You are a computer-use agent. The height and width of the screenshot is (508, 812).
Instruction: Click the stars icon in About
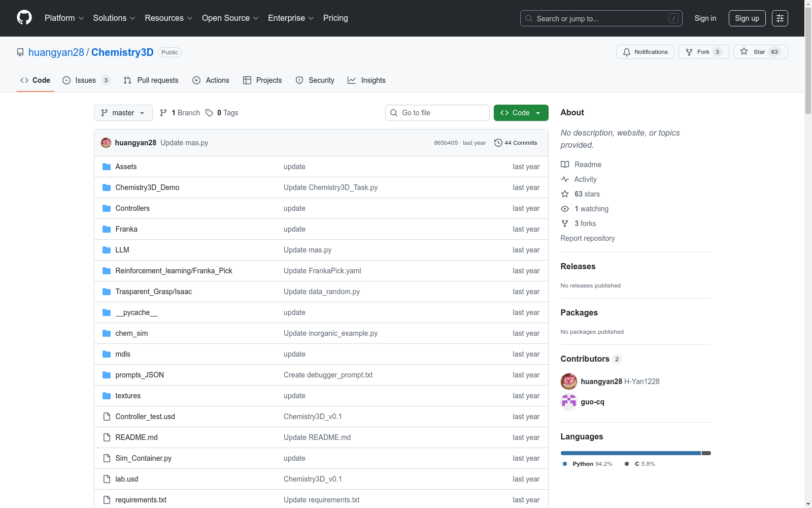point(565,194)
